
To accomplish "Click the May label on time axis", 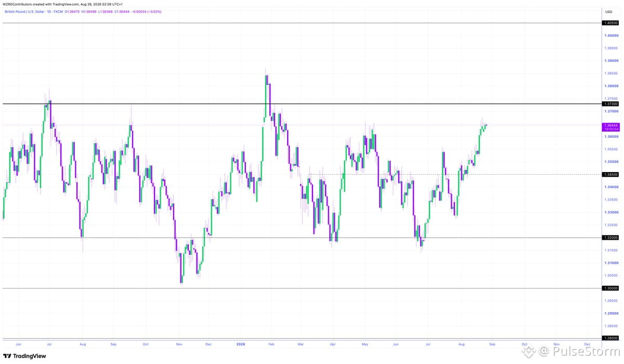I will tap(365, 344).
